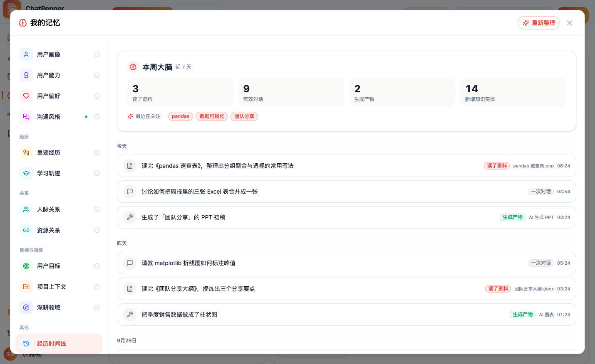Click the 用户画像 person icon

26,54
